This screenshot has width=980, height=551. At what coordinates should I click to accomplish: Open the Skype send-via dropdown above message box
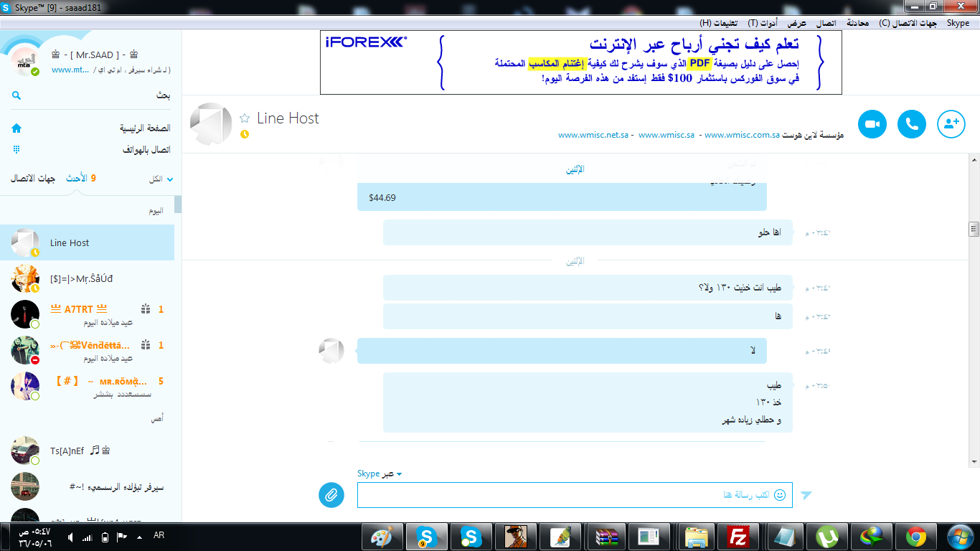coord(380,474)
